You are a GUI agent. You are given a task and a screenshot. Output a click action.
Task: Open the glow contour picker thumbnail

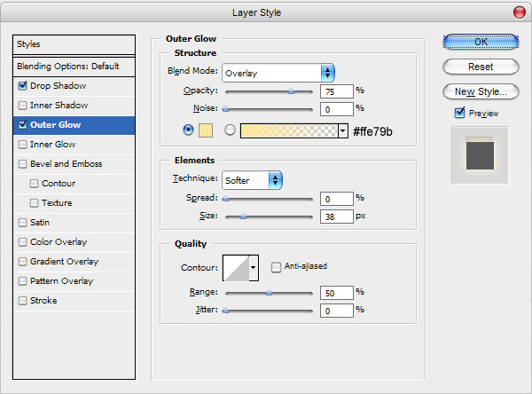pyautogui.click(x=236, y=268)
